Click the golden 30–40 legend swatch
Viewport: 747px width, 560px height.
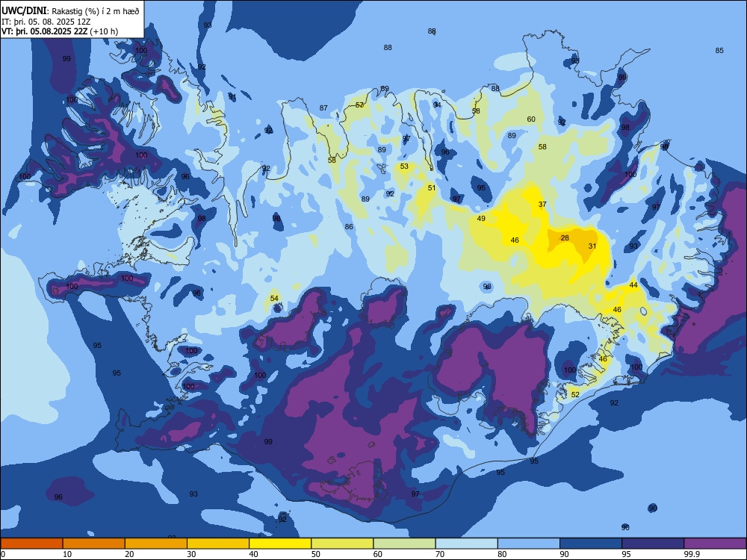(x=218, y=544)
